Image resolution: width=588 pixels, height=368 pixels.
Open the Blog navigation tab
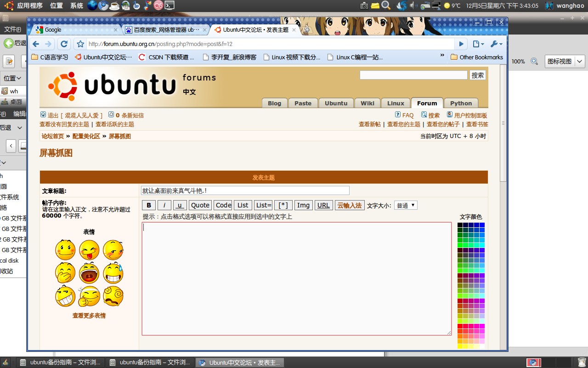pyautogui.click(x=274, y=103)
